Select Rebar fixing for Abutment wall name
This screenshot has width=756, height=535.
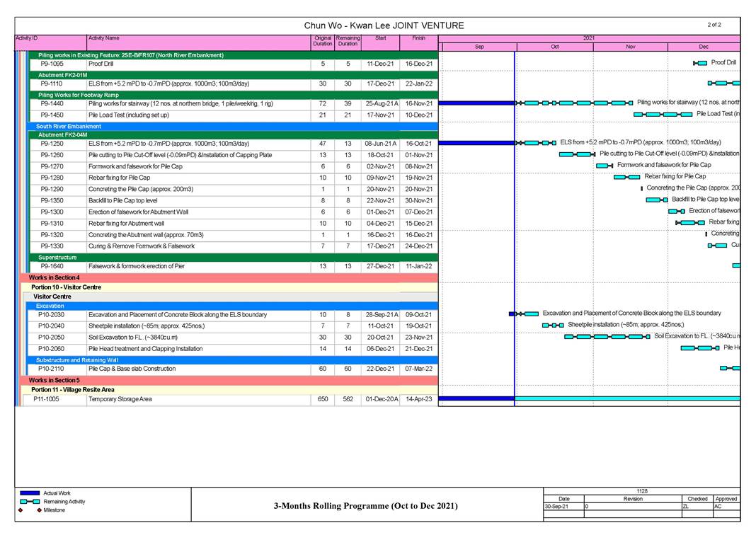coord(126,224)
